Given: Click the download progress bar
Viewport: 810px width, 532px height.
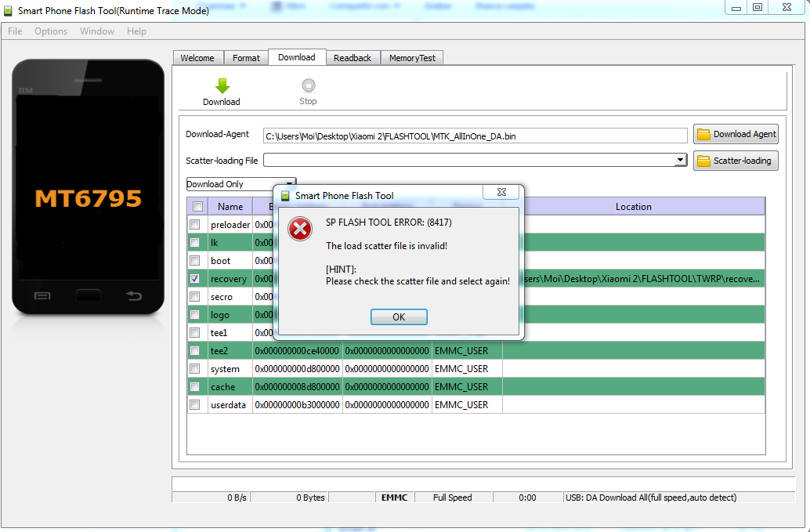Looking at the screenshot, I should [483, 483].
